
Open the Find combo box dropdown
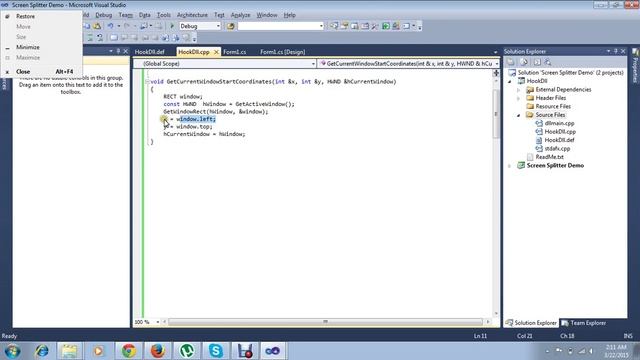pos(321,26)
